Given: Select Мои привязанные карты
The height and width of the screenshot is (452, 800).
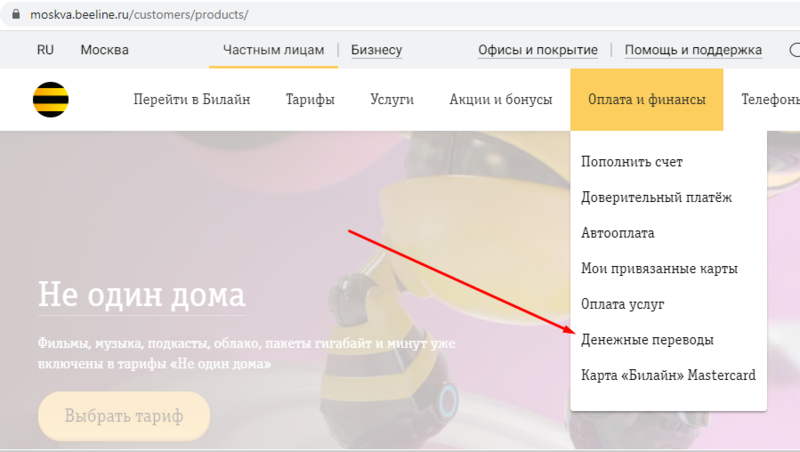Looking at the screenshot, I should (x=659, y=268).
